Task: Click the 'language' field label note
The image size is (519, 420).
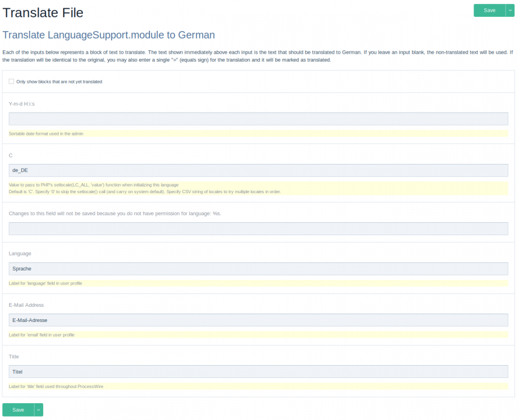Action: tap(45, 283)
